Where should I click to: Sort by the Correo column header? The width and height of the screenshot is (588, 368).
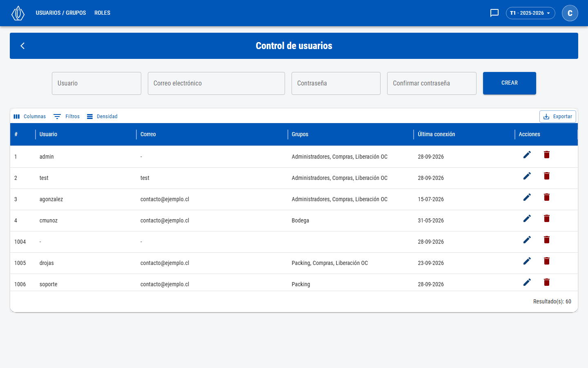(x=148, y=134)
